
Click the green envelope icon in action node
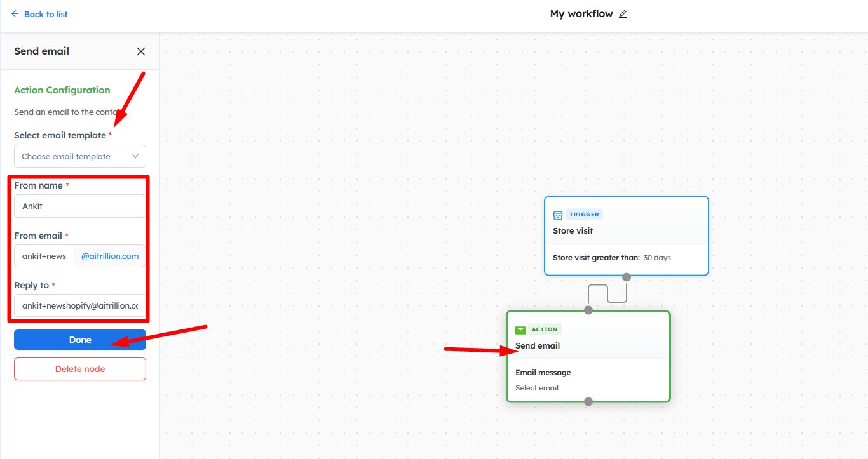tap(520, 330)
